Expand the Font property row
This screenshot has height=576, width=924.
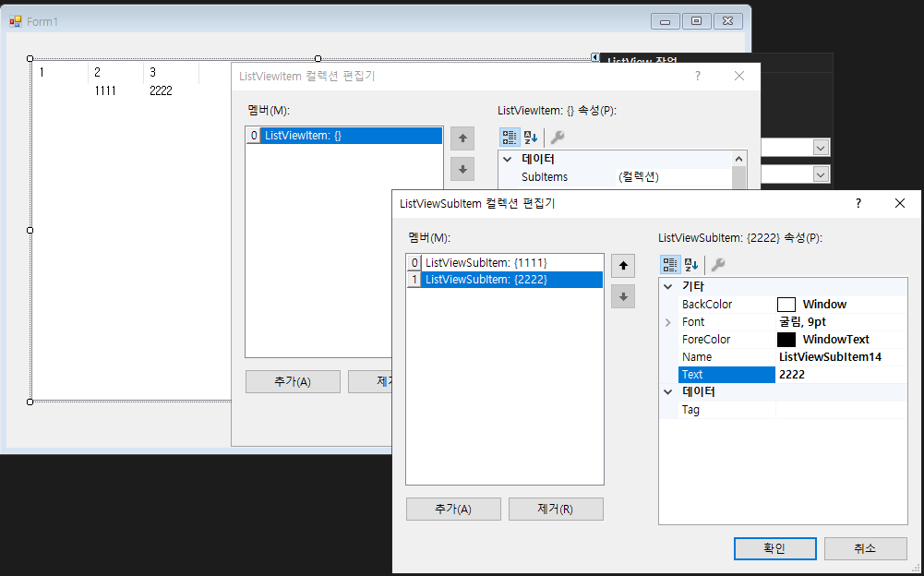(x=667, y=322)
